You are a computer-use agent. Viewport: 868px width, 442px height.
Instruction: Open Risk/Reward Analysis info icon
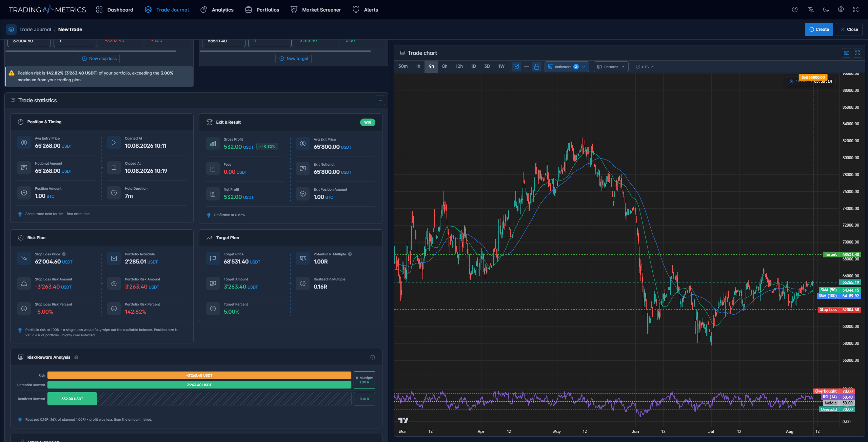pos(373,357)
